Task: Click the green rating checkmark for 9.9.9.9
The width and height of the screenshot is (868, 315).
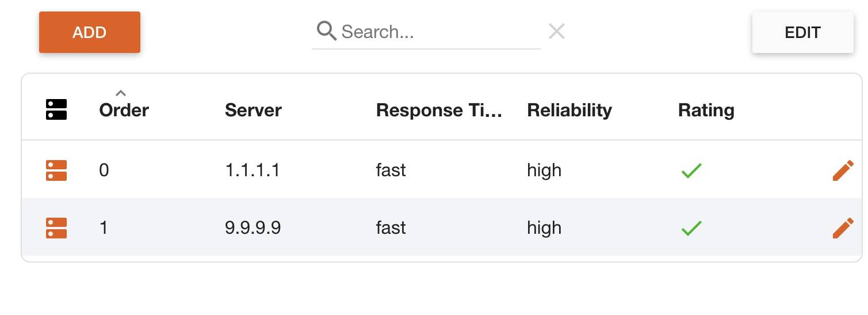Action: 691,228
